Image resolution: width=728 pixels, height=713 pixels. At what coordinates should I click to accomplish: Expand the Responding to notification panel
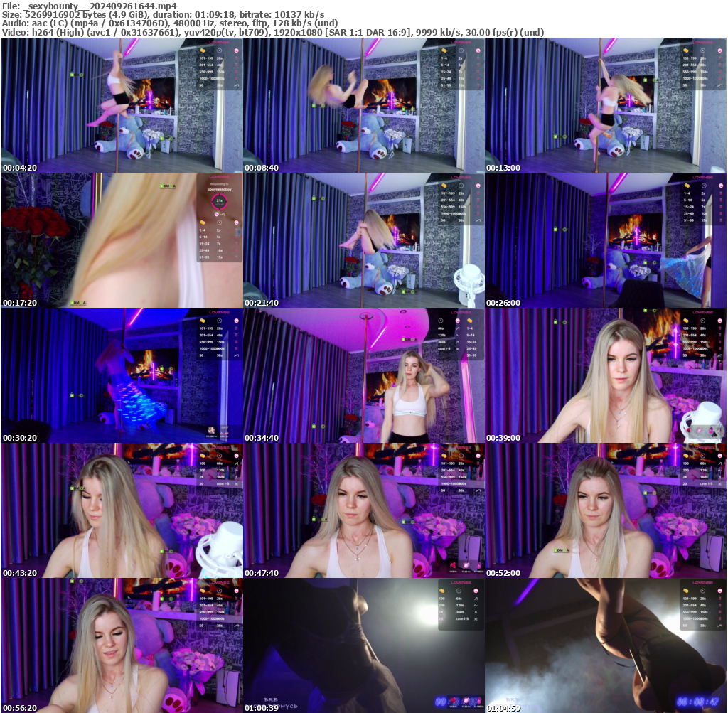coord(220,184)
